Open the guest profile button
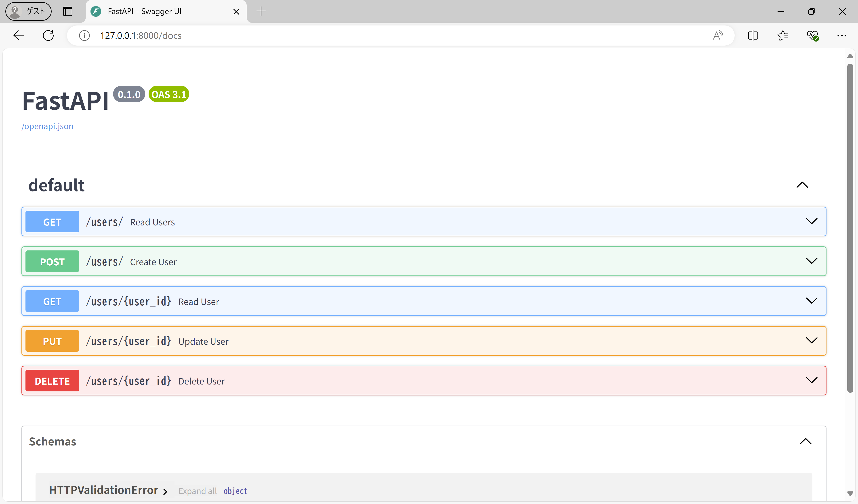Viewport: 858px width, 504px height. pyautogui.click(x=28, y=11)
